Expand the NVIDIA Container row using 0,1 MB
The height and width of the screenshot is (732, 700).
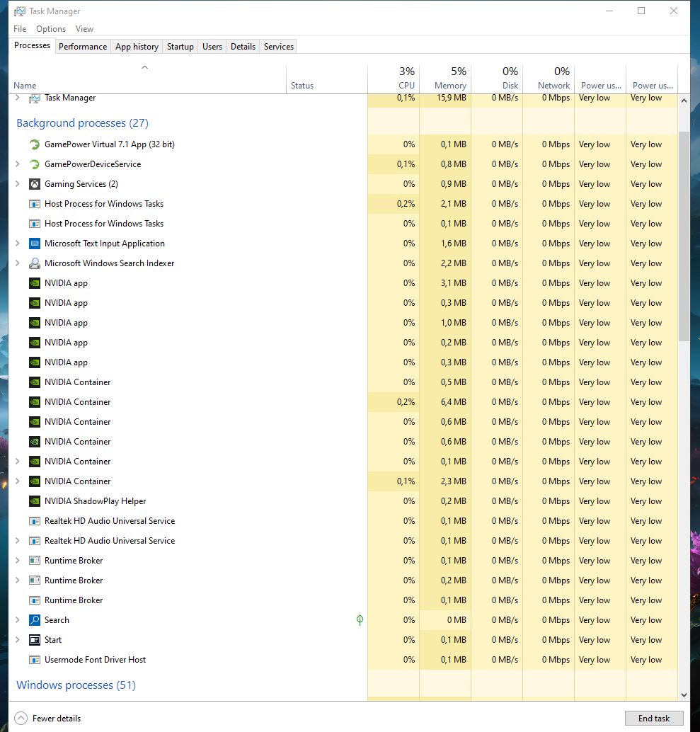coord(18,462)
